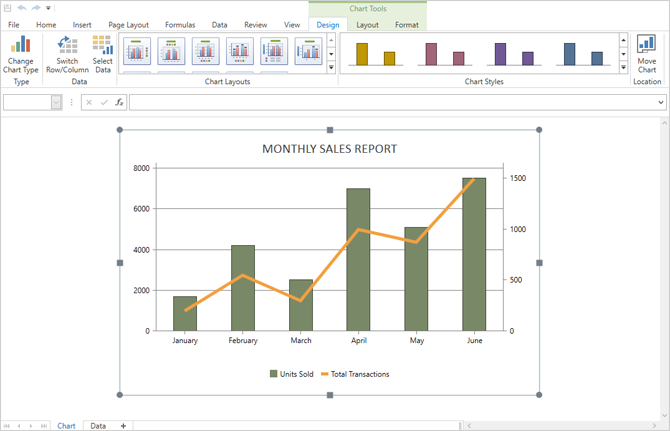
Task: Click the Units Sold legend entry
Action: (292, 374)
